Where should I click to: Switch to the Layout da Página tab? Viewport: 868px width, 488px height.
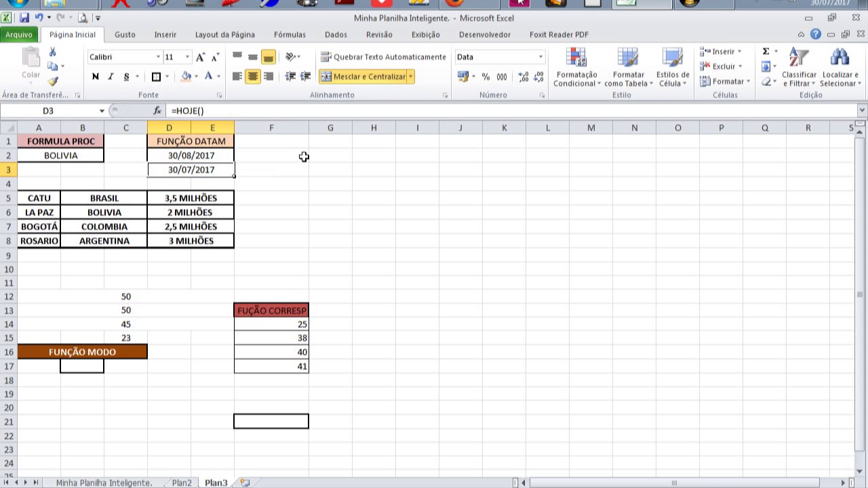click(x=225, y=35)
